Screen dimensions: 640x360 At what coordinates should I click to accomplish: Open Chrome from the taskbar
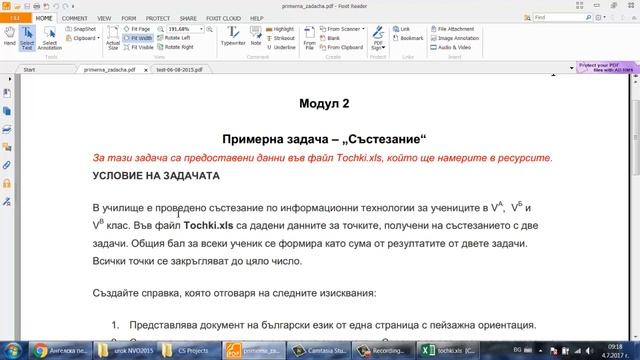[x=60, y=351]
